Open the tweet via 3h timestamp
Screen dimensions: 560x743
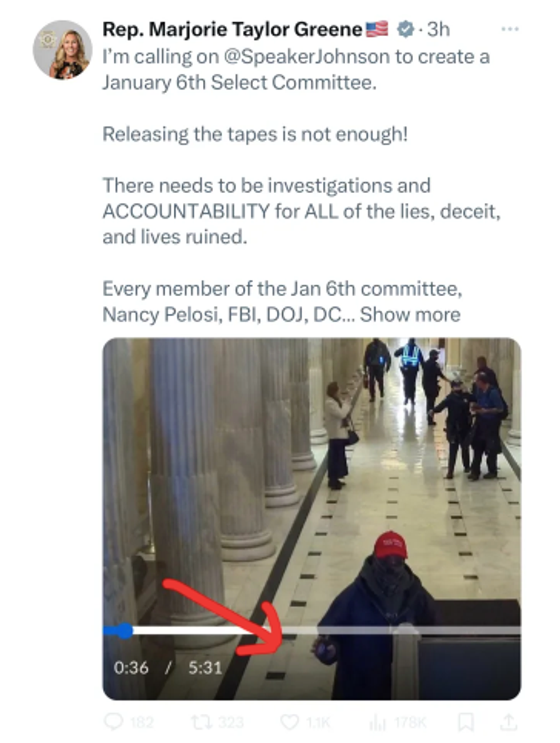[x=438, y=29]
